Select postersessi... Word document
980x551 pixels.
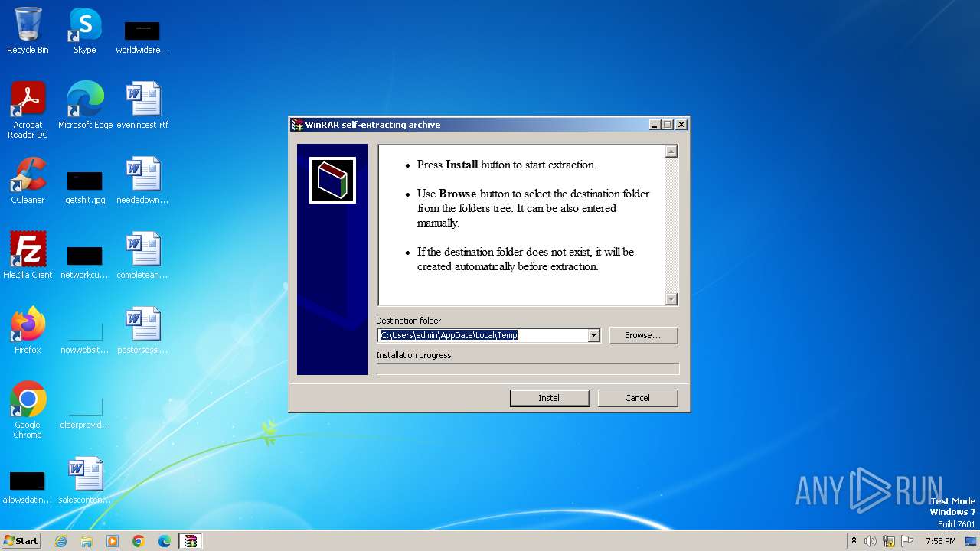[142, 331]
